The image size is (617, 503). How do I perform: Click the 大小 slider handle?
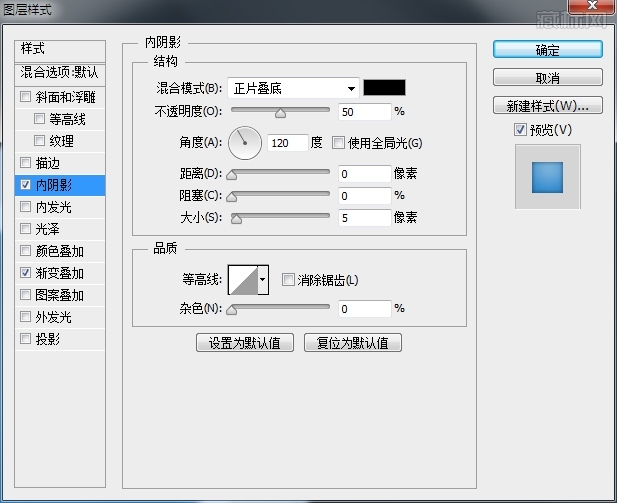(x=236, y=219)
